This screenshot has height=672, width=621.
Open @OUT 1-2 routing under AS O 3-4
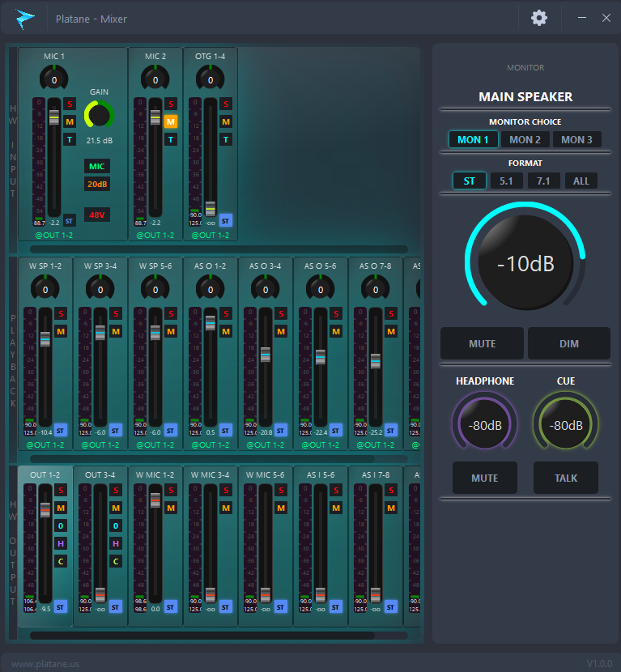[x=266, y=444]
